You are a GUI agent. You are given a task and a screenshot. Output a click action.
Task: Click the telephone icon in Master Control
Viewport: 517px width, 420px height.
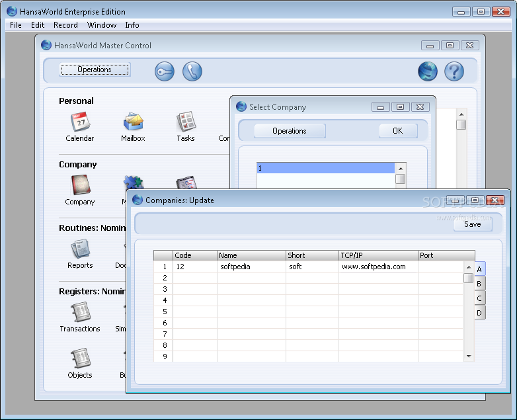coord(192,71)
